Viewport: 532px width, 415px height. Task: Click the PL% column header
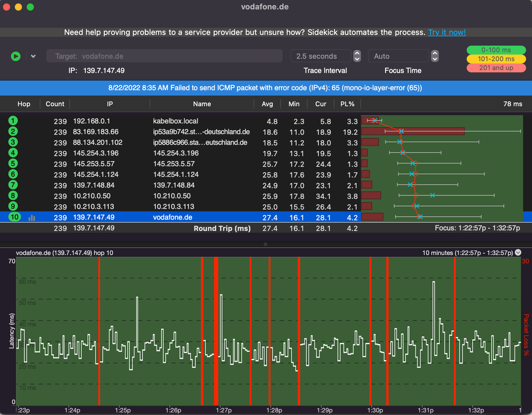[x=347, y=104]
